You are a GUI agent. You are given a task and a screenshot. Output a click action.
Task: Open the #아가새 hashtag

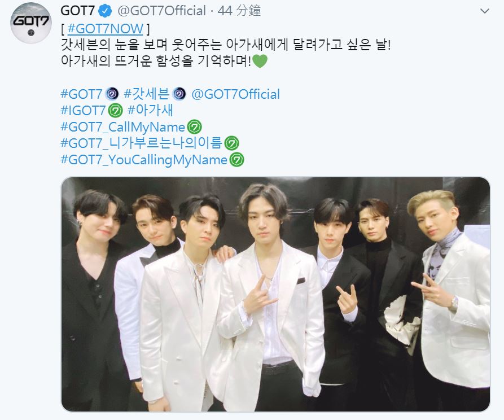coord(150,111)
